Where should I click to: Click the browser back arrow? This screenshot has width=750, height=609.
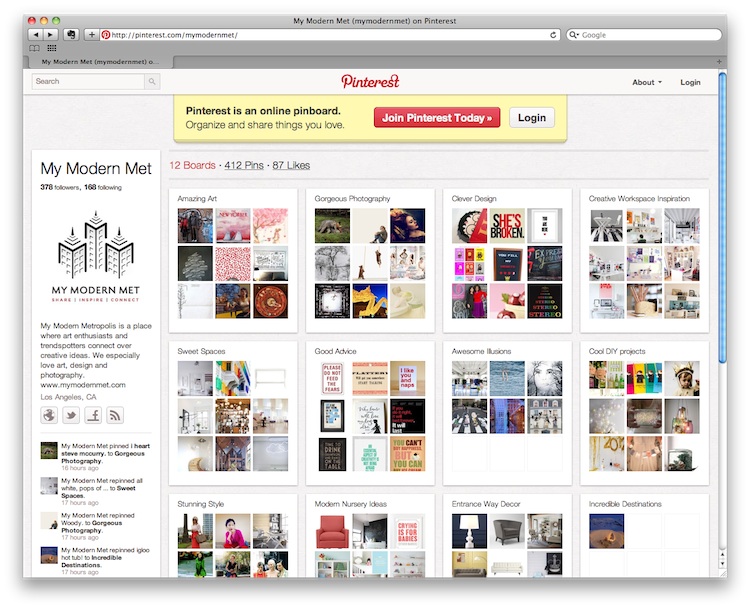[x=35, y=34]
